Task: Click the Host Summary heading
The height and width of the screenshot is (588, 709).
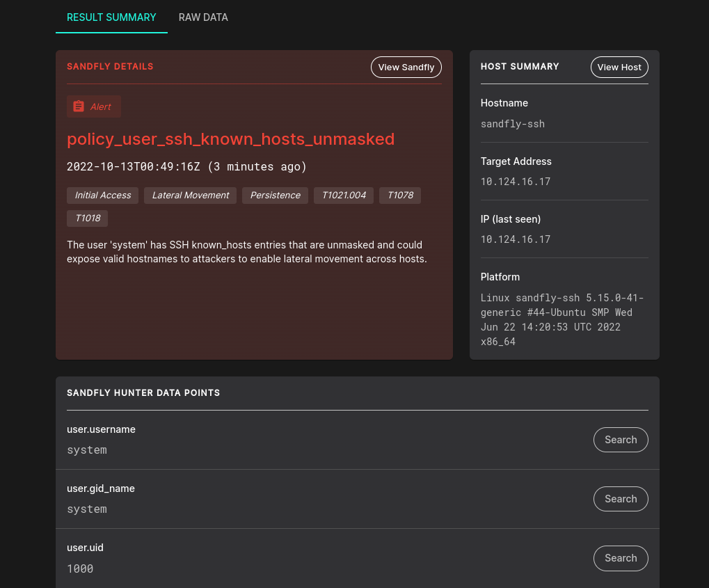Action: pyautogui.click(x=520, y=67)
